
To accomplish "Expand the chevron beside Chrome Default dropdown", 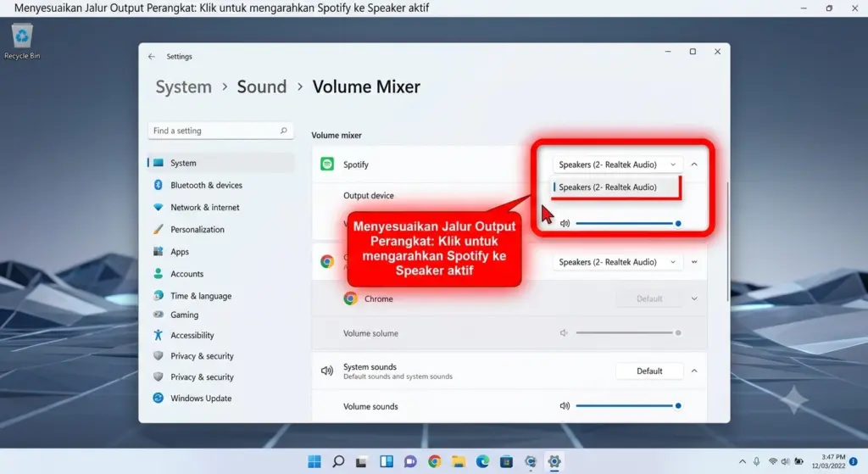I will click(x=694, y=298).
